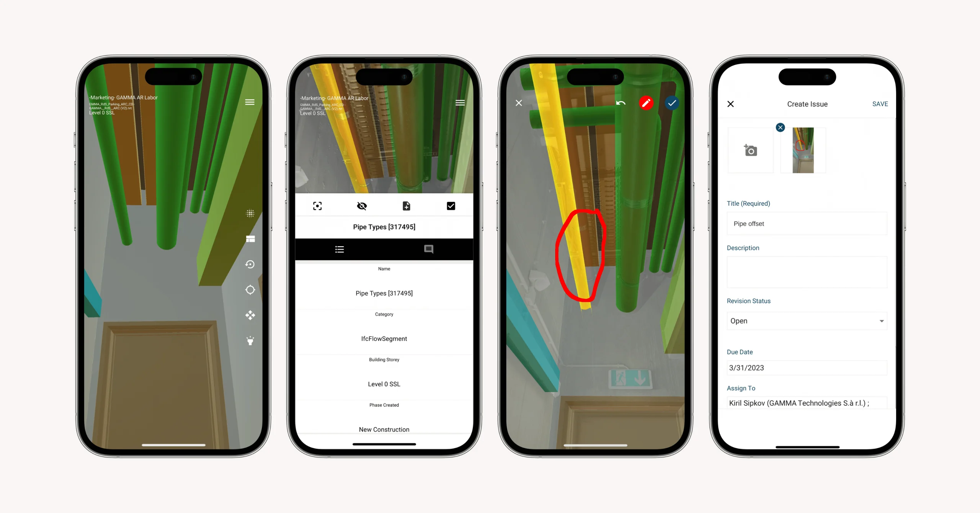
Task: Click the camera icon to add photo
Action: click(751, 150)
